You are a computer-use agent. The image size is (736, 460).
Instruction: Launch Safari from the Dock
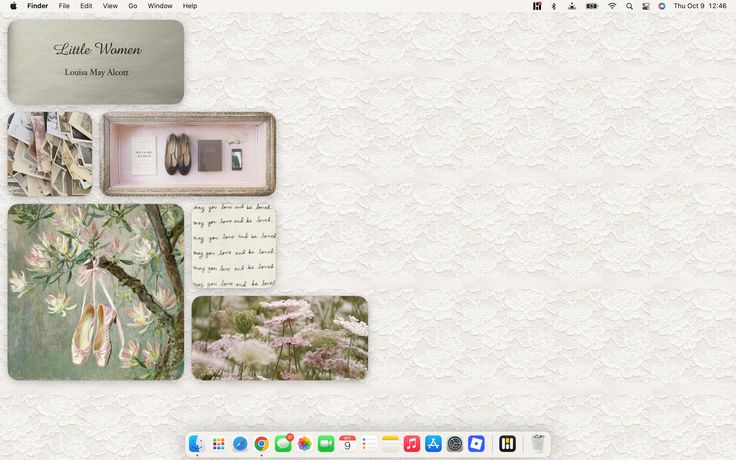click(x=240, y=444)
